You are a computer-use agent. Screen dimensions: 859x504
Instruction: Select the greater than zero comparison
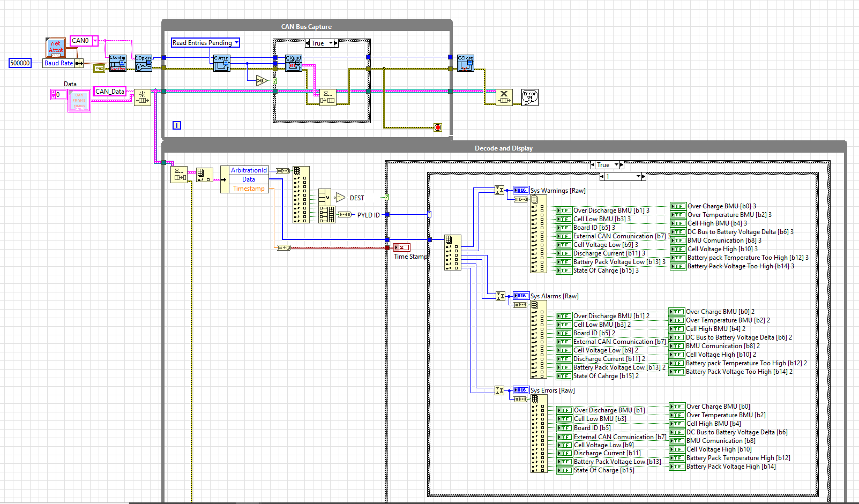tap(261, 81)
